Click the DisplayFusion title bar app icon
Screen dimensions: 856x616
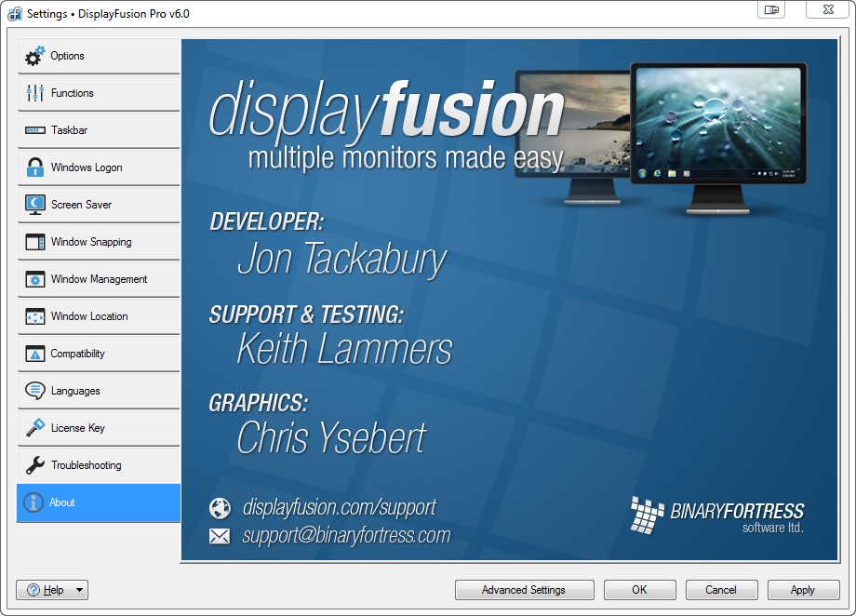15,13
